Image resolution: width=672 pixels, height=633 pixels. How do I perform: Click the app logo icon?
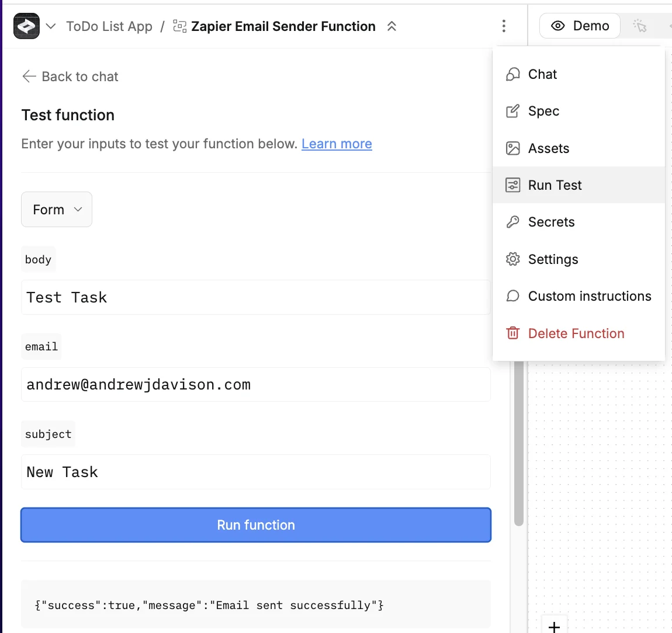point(26,26)
